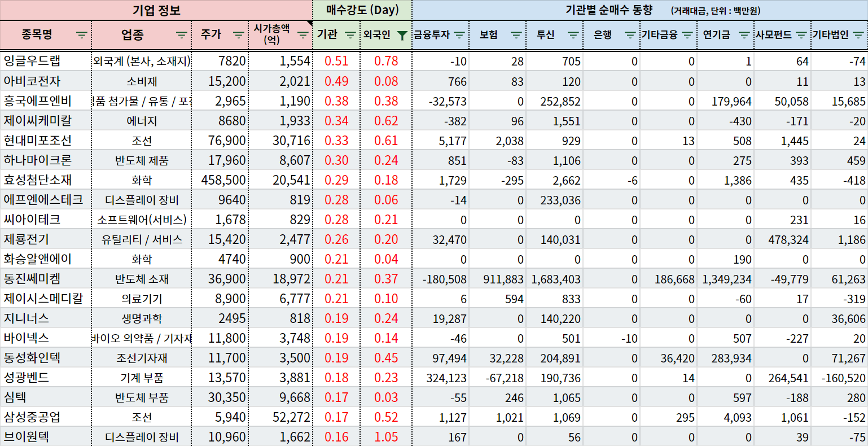Select the 제이씨케미칼 stock name cell
Viewport: 868px width, 446px height.
(x=46, y=120)
